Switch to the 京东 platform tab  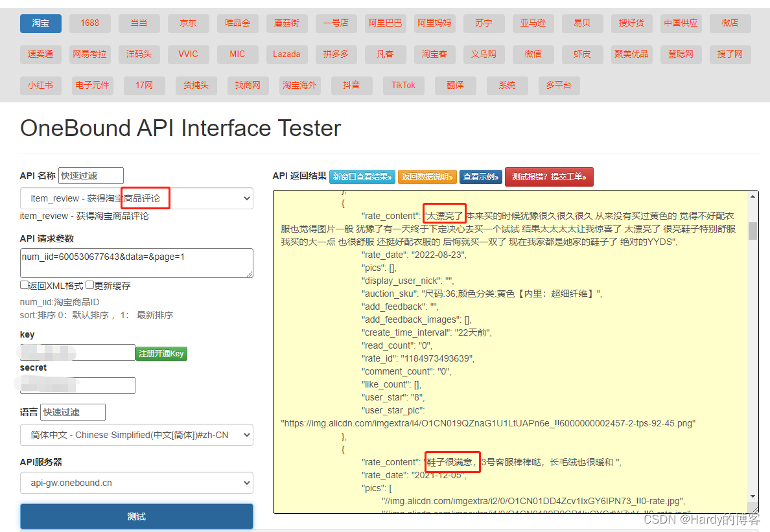[188, 23]
